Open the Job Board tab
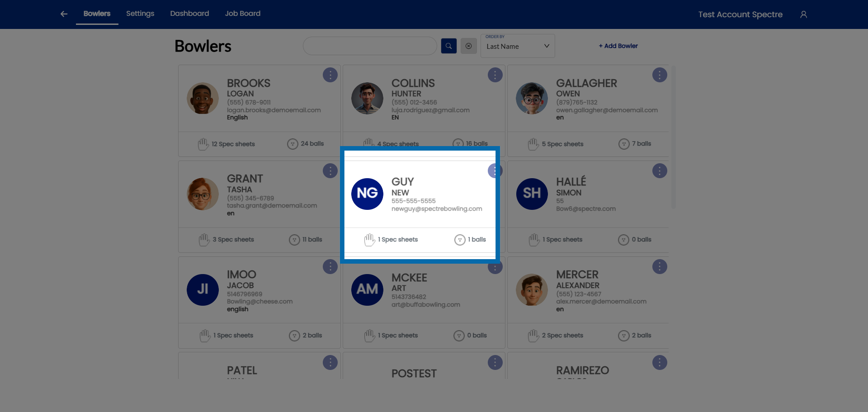This screenshot has height=412, width=868. [243, 14]
